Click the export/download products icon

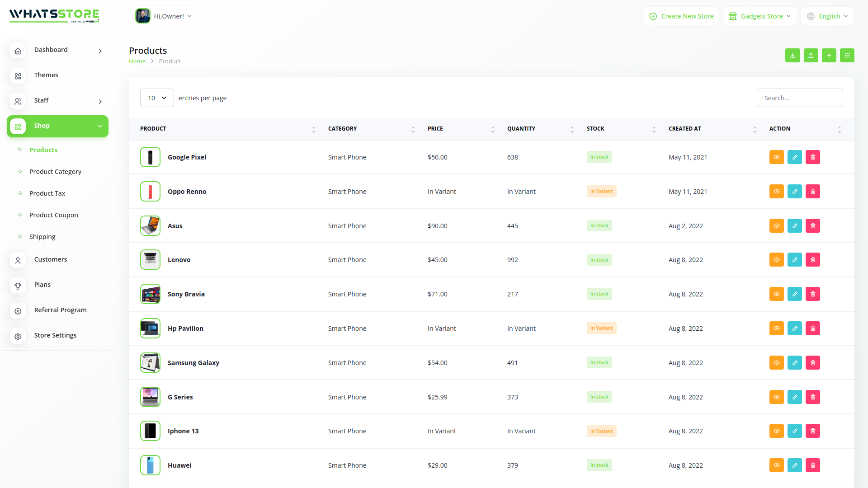point(793,55)
